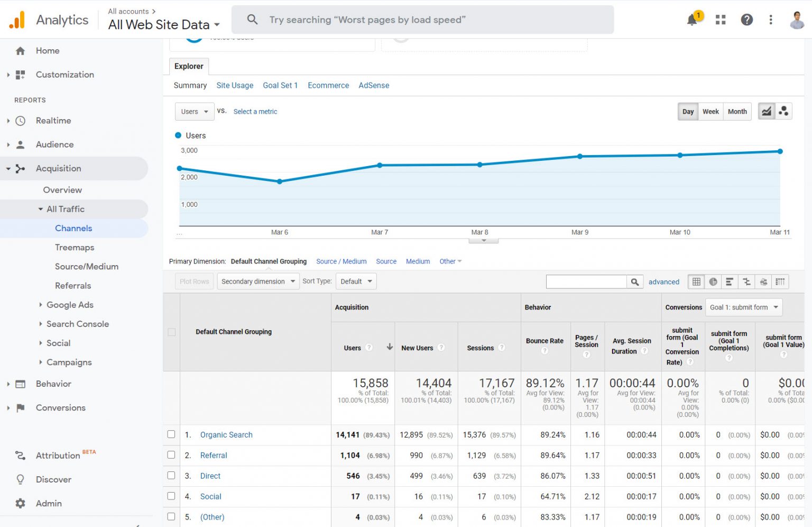Switch to pivot table view
This screenshot has width=812, height=527.
tap(781, 281)
